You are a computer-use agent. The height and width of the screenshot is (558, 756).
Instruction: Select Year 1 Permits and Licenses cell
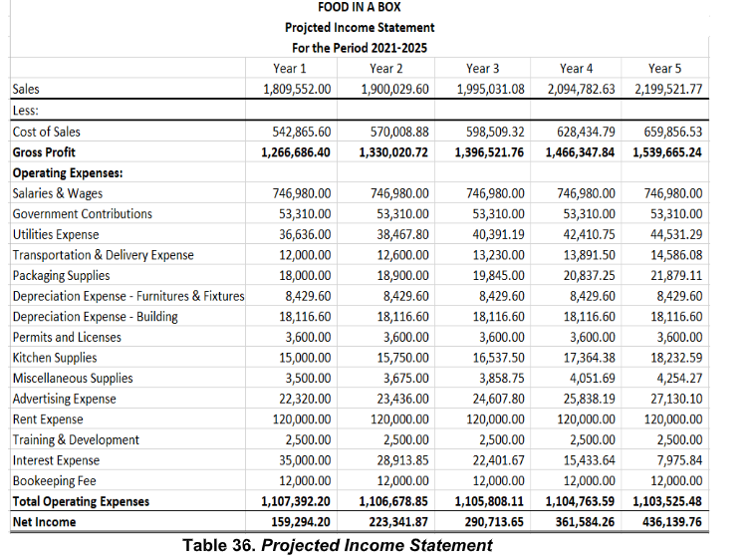308,337
